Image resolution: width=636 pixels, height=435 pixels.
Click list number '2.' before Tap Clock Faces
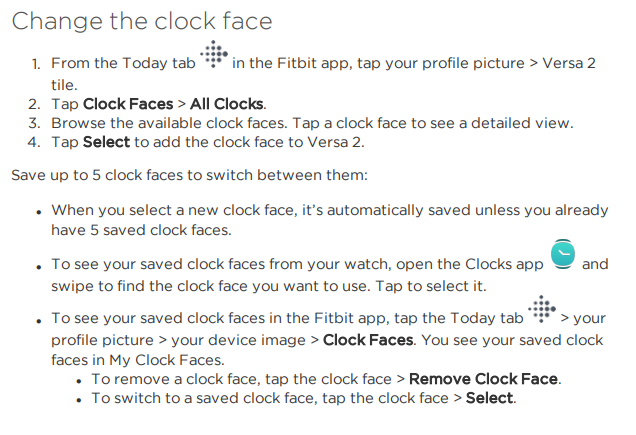pyautogui.click(x=34, y=104)
